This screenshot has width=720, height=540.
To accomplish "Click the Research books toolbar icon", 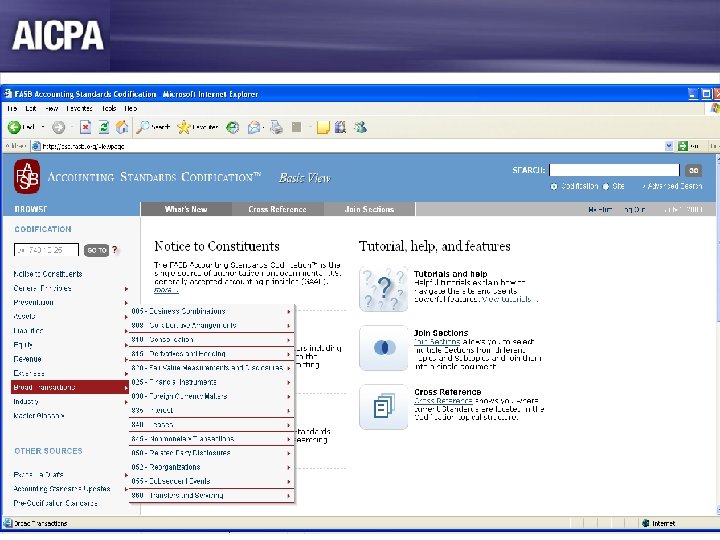I will click(x=340, y=127).
